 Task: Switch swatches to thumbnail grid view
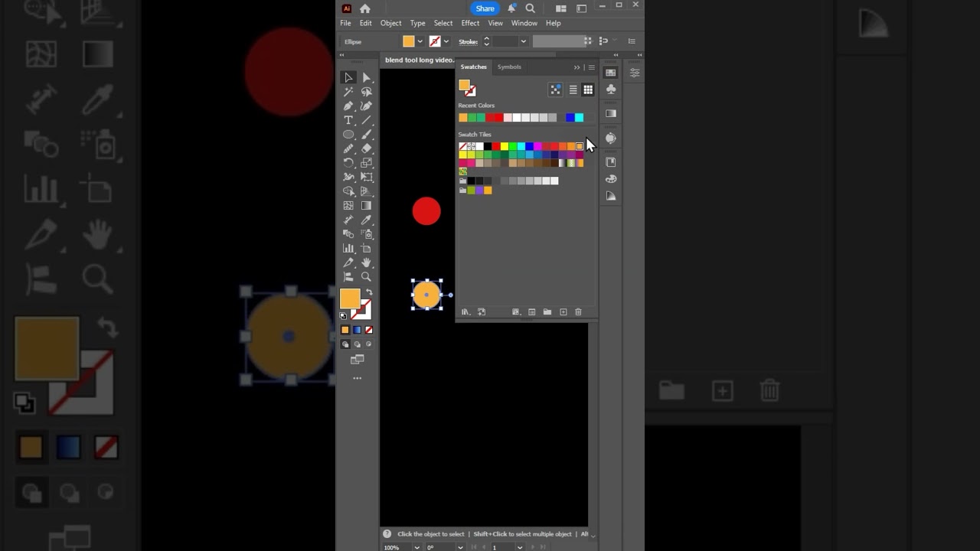coord(588,90)
